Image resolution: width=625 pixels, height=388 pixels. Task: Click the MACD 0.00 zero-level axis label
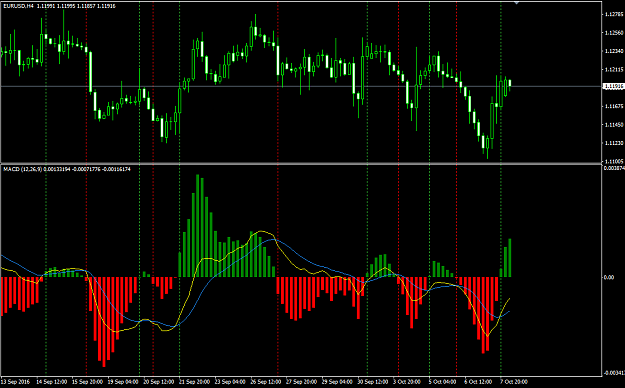(x=609, y=277)
